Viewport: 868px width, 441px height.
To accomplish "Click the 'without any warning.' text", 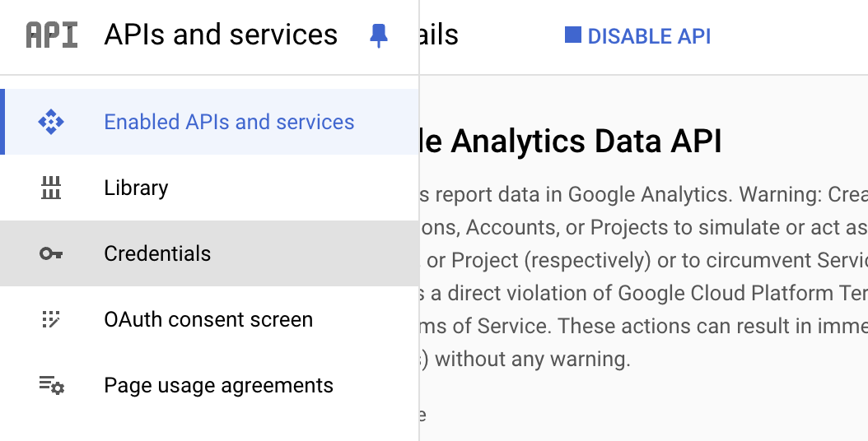I will (x=533, y=359).
